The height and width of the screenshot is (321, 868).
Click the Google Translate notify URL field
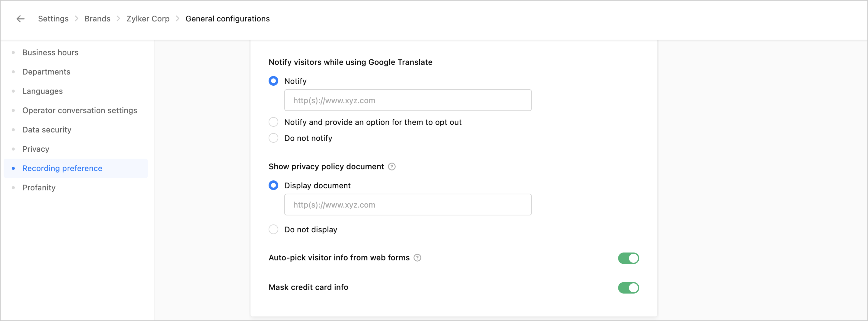[408, 100]
